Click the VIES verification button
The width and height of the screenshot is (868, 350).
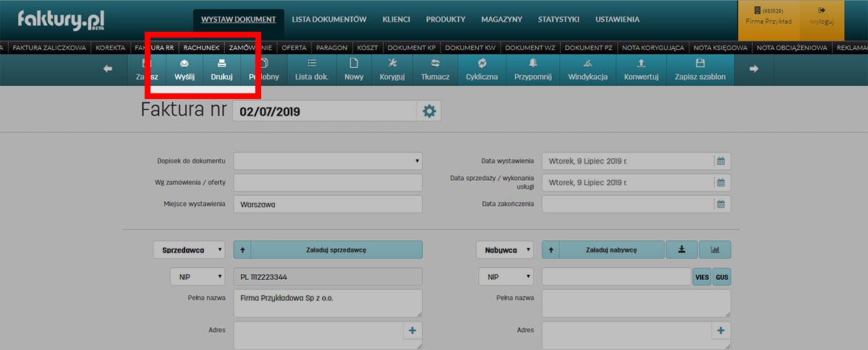[x=702, y=277]
